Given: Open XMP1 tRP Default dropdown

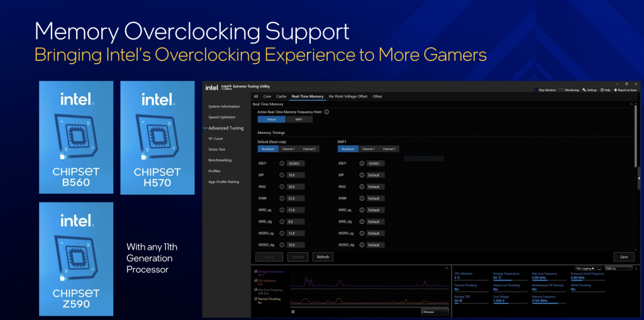Looking at the screenshot, I should click(376, 175).
